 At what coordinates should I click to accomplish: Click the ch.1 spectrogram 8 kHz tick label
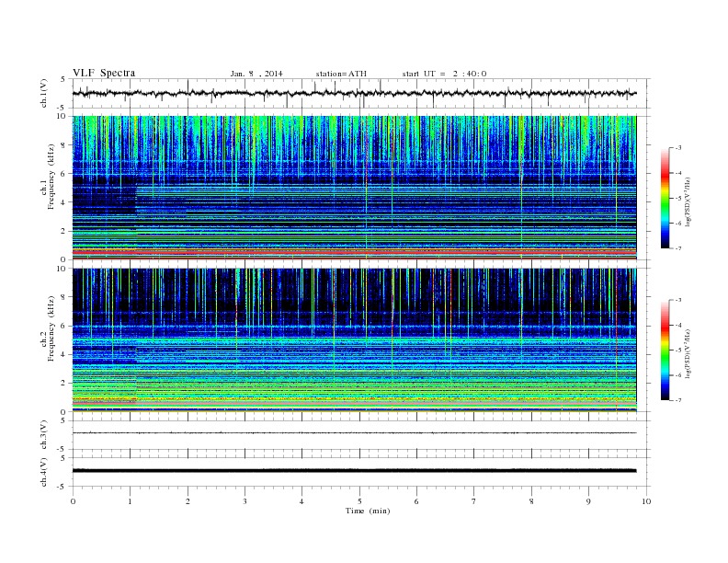(x=63, y=145)
